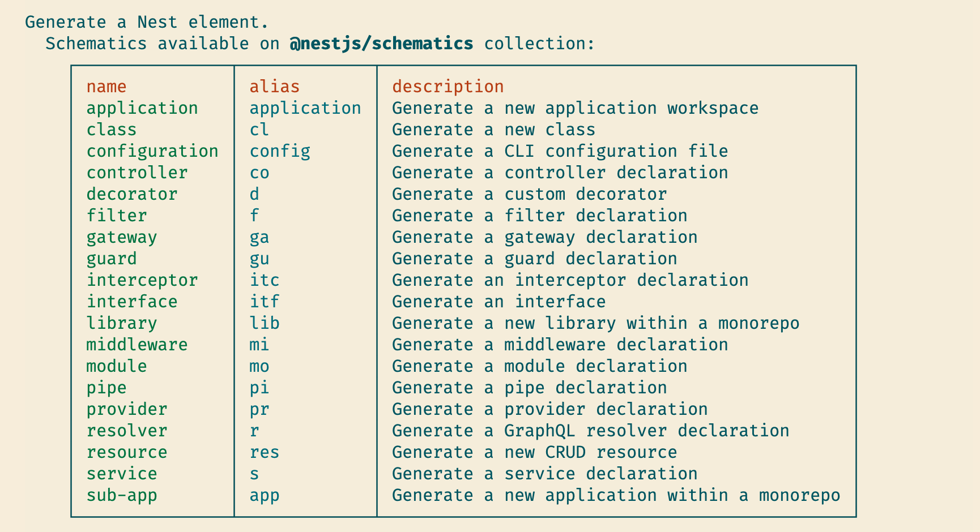Click the 'middleware' schematic name
The height and width of the screenshot is (532, 980).
click(x=137, y=345)
